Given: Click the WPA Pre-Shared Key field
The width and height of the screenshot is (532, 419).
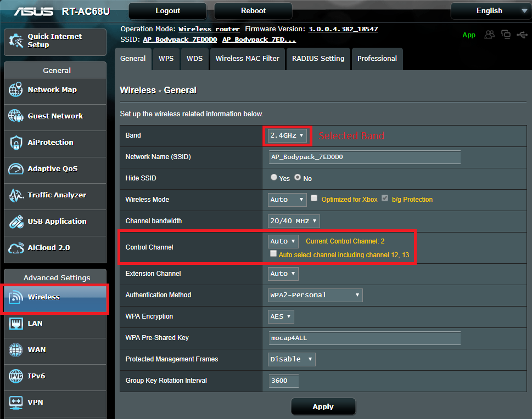Looking at the screenshot, I should coord(364,338).
